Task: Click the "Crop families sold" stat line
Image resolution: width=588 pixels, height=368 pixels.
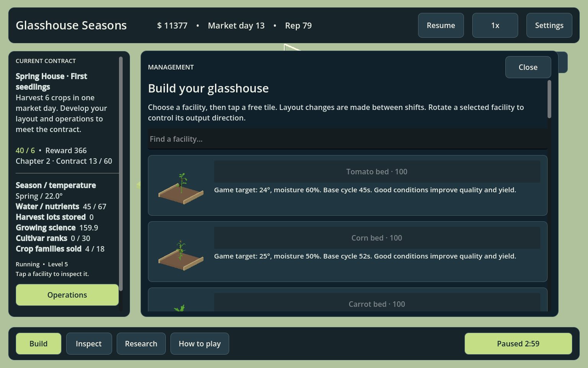Action: click(x=60, y=249)
